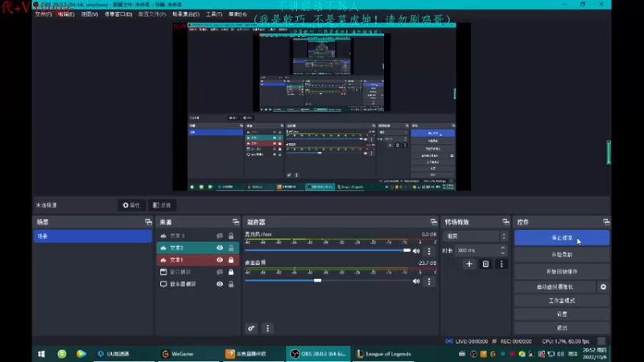This screenshot has height=362, width=644.
Task: Open source properties with the gear button
Action: (131, 205)
